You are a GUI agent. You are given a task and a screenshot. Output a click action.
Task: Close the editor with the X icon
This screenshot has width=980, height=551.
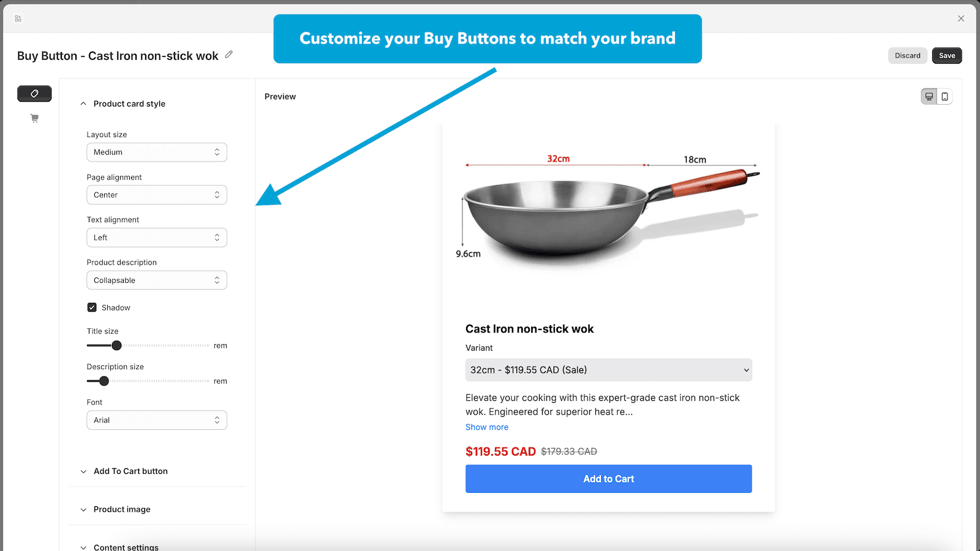tap(961, 18)
